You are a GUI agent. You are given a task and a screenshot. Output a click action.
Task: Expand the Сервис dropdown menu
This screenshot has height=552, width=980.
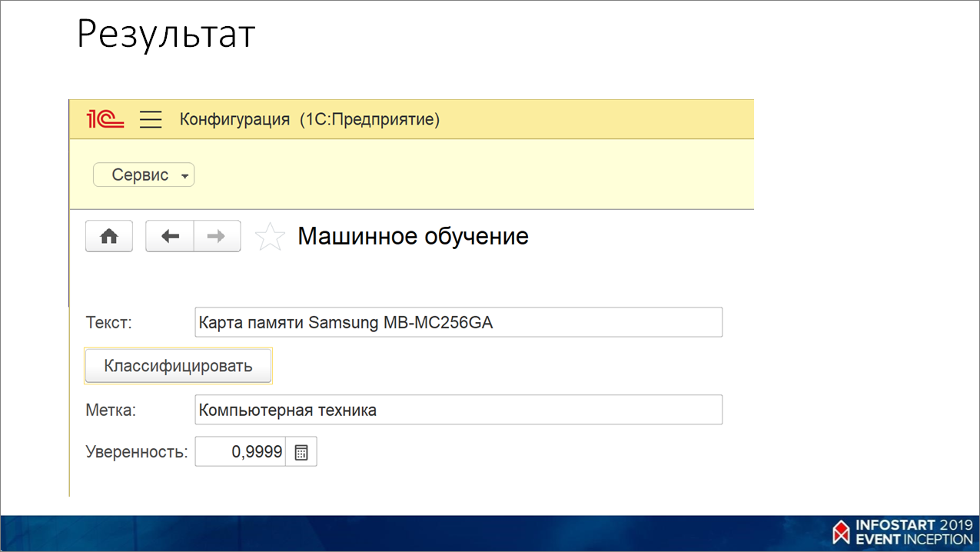pos(144,175)
